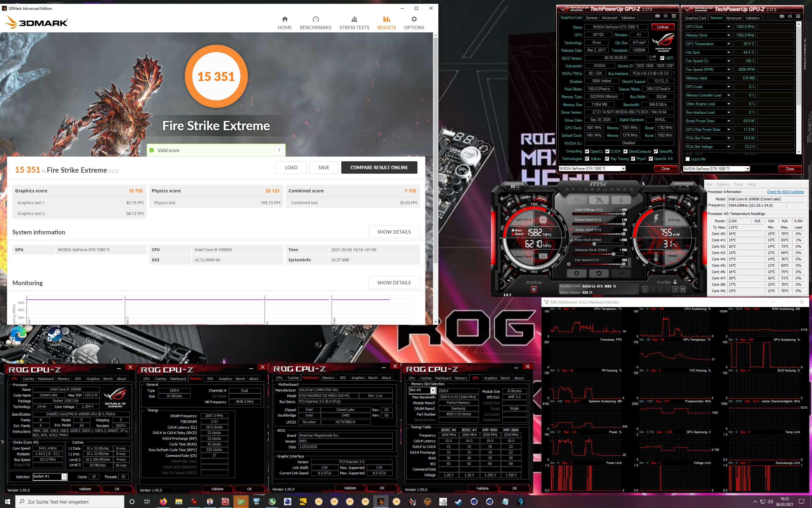Save profile with Afterburner floppy icon

pyautogui.click(x=683, y=289)
